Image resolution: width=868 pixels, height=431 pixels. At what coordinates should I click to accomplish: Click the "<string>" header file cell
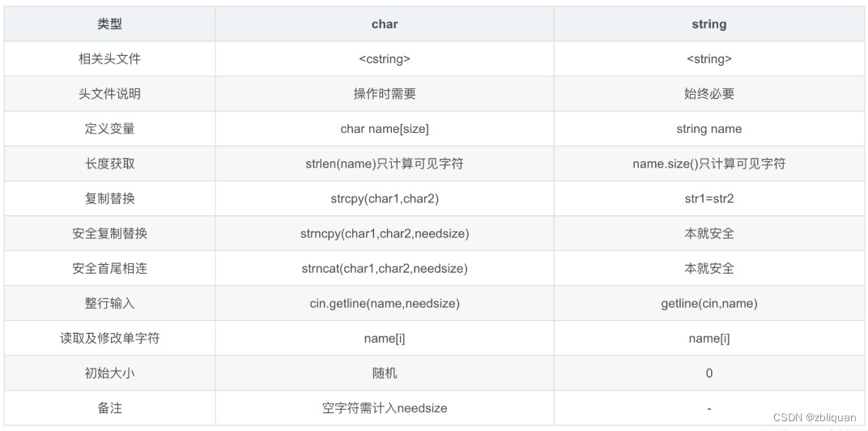coord(708,59)
